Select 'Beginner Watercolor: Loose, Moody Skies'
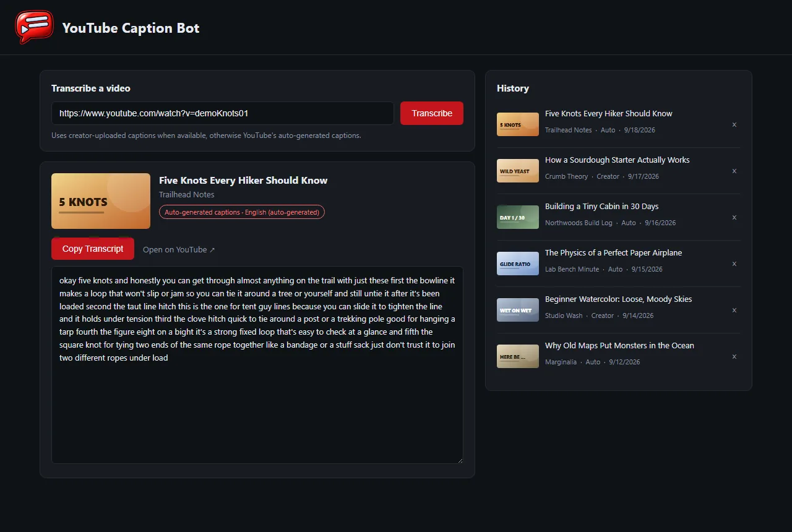The height and width of the screenshot is (532, 792). click(618, 299)
